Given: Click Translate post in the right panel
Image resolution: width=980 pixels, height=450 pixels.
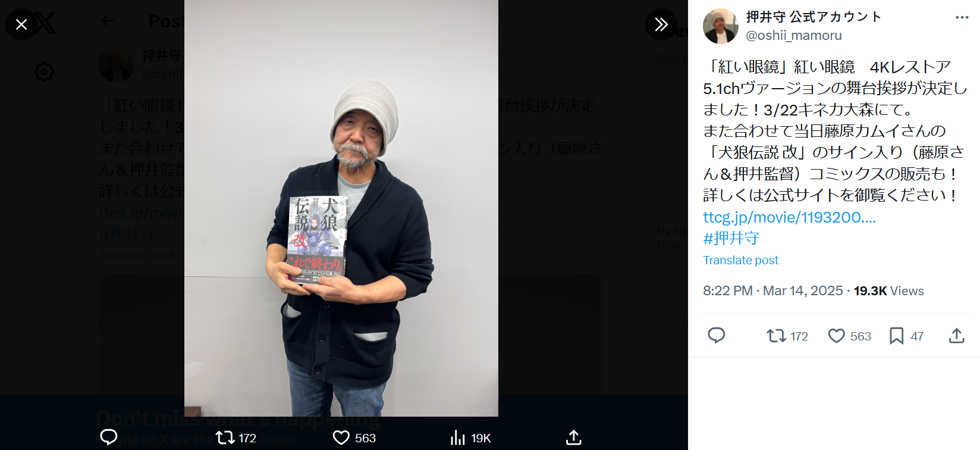Looking at the screenshot, I should click(740, 260).
